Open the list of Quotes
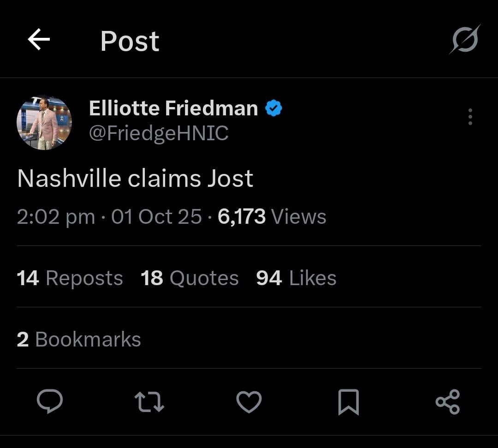This screenshot has height=448, width=498. [x=189, y=278]
